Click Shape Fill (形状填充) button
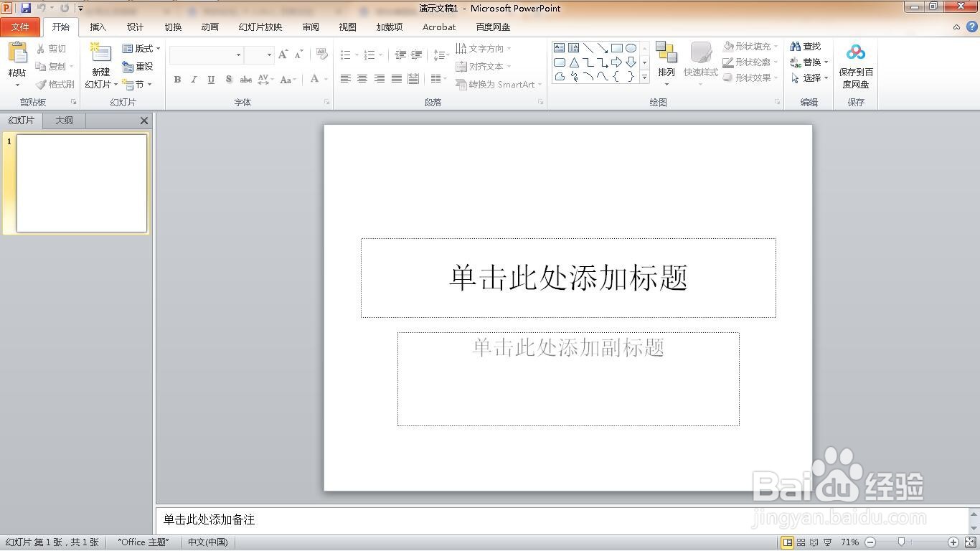This screenshot has width=980, height=551. coord(750,46)
